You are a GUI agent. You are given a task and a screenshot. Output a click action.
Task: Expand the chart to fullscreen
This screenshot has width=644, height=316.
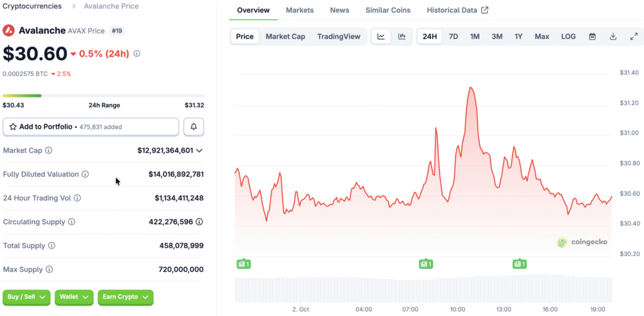633,37
